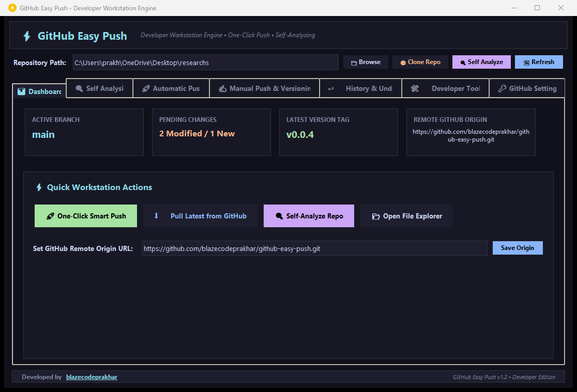Maximize the GitHub Easy Push window

[537, 8]
